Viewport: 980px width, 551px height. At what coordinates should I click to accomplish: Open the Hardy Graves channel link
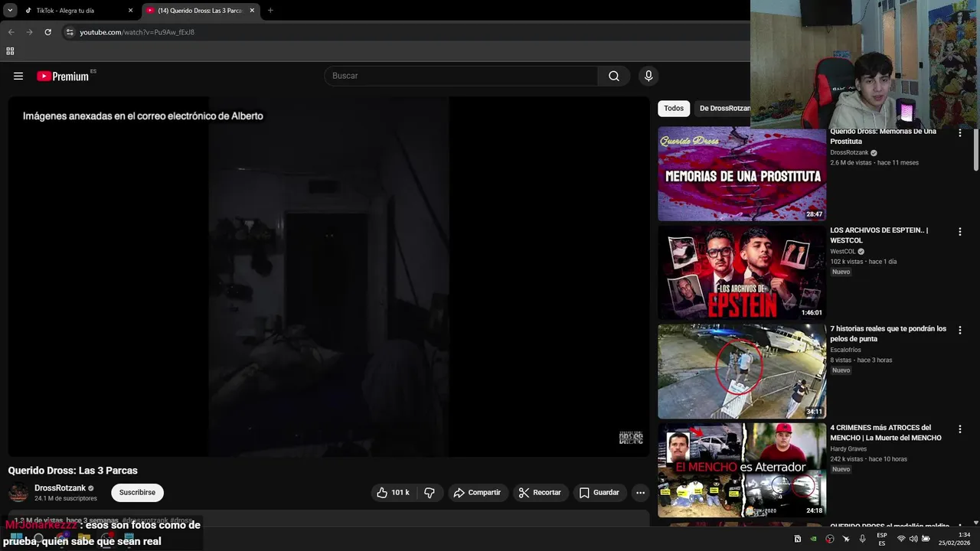click(848, 448)
